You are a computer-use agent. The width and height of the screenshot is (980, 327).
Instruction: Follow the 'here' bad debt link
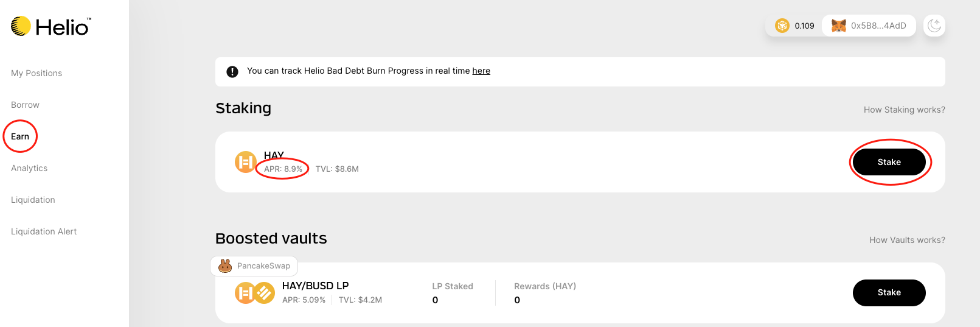tap(481, 71)
